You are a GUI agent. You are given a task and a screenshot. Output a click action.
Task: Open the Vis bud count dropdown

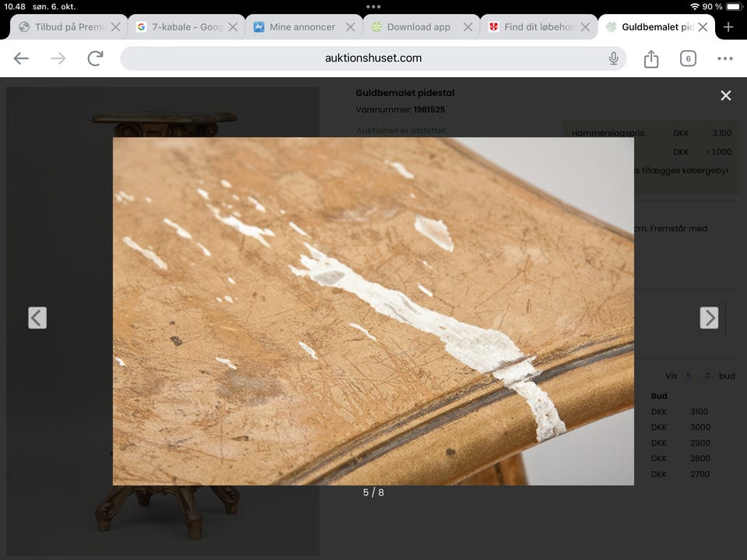click(x=698, y=376)
